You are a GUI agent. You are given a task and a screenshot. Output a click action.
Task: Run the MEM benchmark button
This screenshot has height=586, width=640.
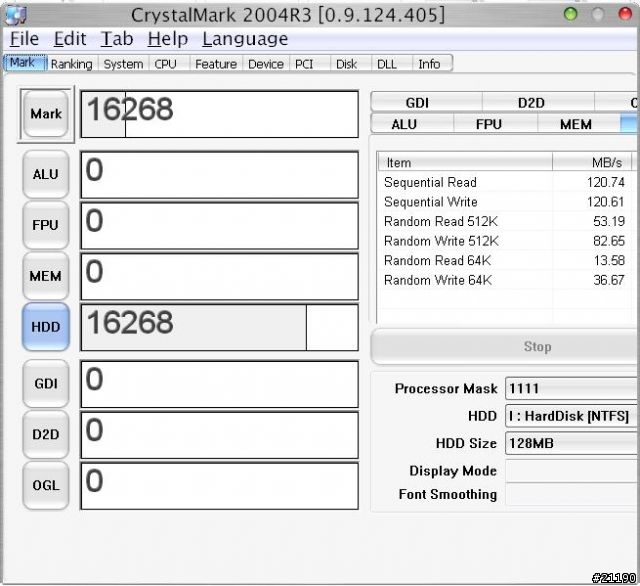[x=46, y=276]
